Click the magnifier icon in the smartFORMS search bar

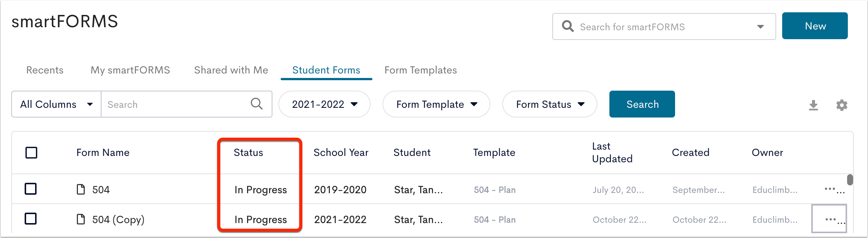coord(568,26)
